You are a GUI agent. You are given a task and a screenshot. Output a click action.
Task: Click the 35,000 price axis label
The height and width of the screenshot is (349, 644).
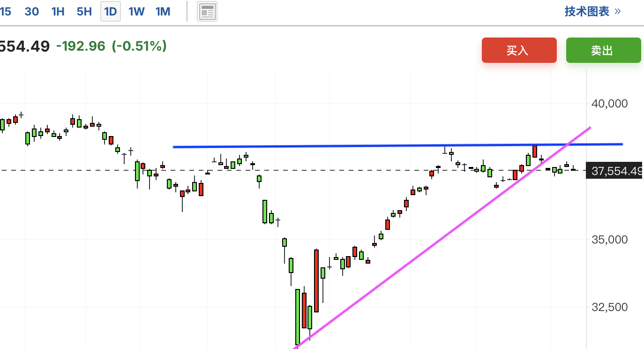(609, 240)
